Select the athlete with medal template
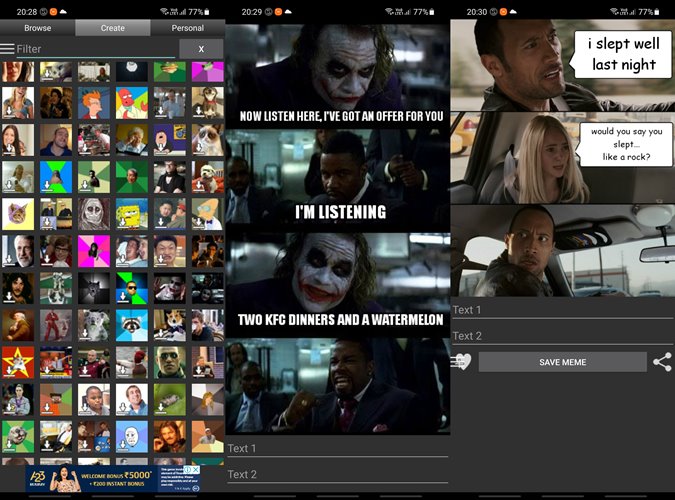Viewport: 675px width, 500px height. [x=18, y=399]
